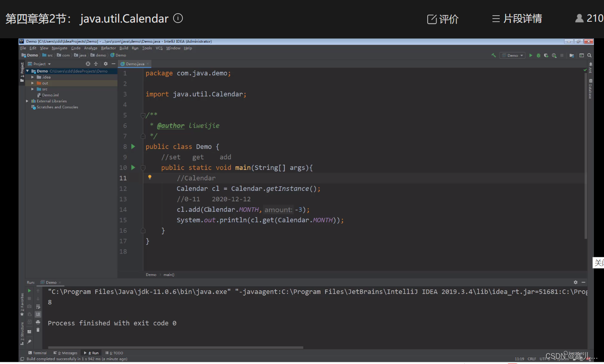Toggle pin tab icon in Run panel
This screenshot has height=364, width=604.
point(29,341)
